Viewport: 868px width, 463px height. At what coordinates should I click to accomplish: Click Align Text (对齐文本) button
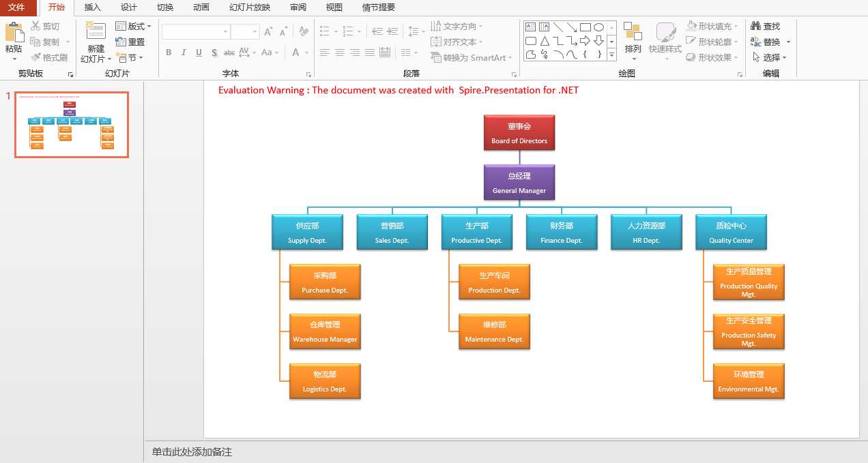(x=457, y=42)
